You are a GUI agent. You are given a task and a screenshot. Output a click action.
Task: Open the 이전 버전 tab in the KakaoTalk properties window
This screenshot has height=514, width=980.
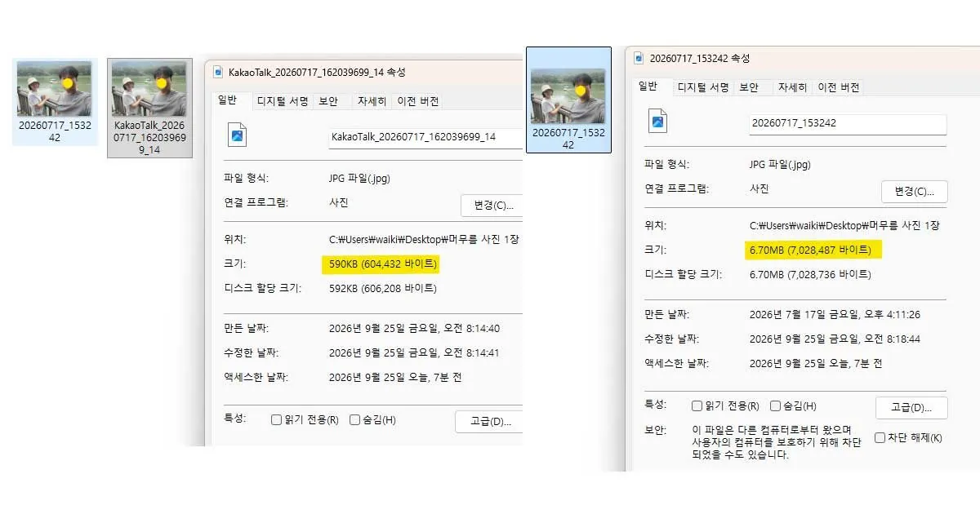click(418, 101)
